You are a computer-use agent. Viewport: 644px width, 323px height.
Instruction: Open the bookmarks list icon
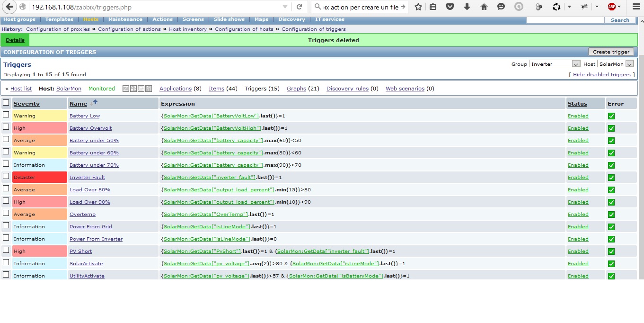click(433, 7)
